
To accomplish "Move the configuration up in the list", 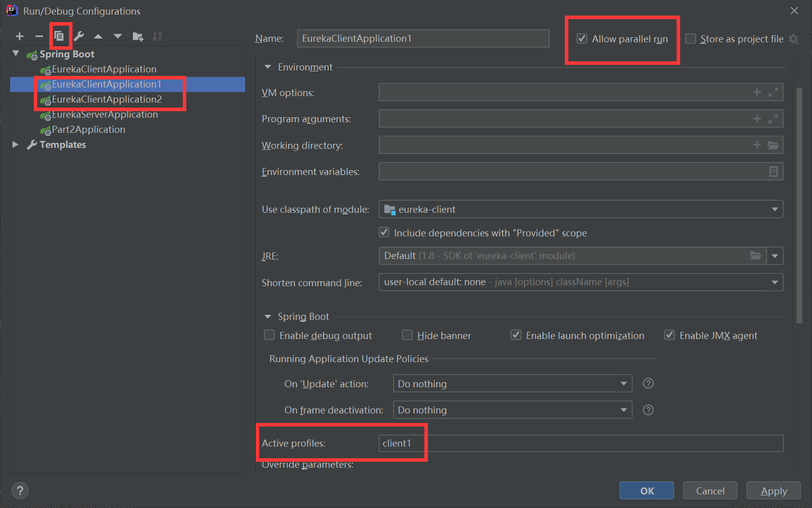I will [x=98, y=36].
